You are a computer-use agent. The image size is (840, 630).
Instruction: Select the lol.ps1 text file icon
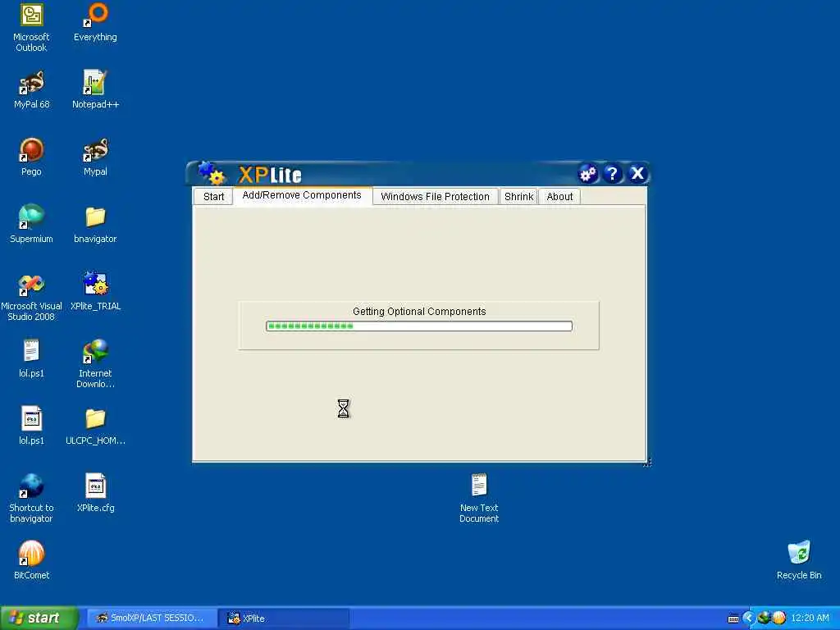point(31,359)
